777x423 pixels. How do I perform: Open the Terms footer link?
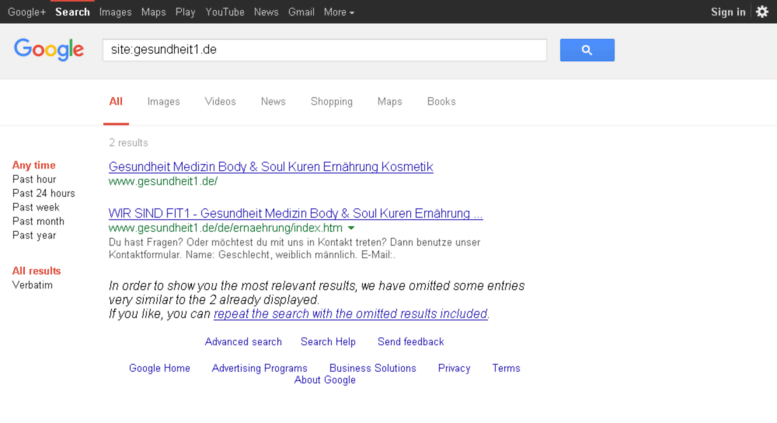506,369
